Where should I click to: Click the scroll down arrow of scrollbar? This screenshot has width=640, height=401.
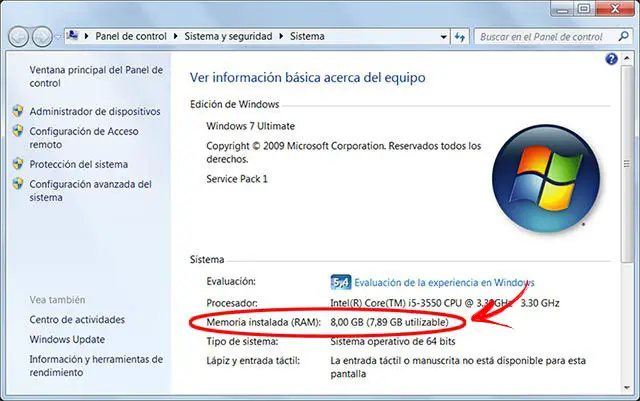[627, 388]
